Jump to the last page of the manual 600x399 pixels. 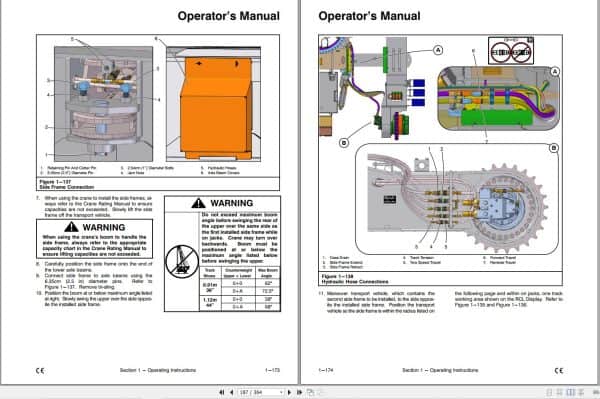(x=300, y=392)
